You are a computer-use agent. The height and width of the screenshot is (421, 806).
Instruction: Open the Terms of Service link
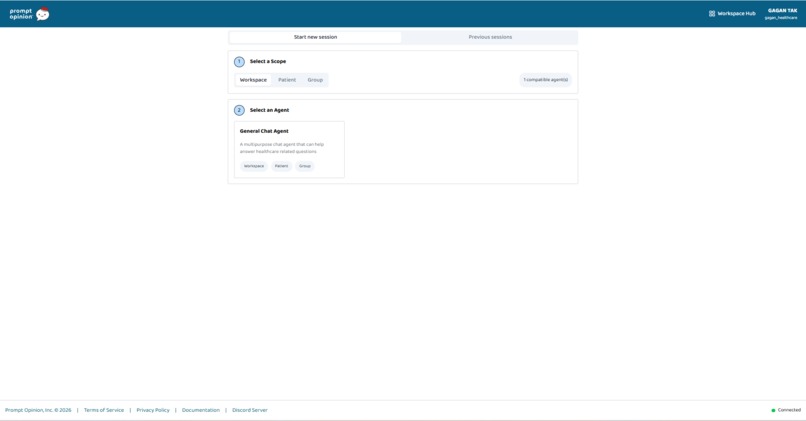(x=104, y=410)
